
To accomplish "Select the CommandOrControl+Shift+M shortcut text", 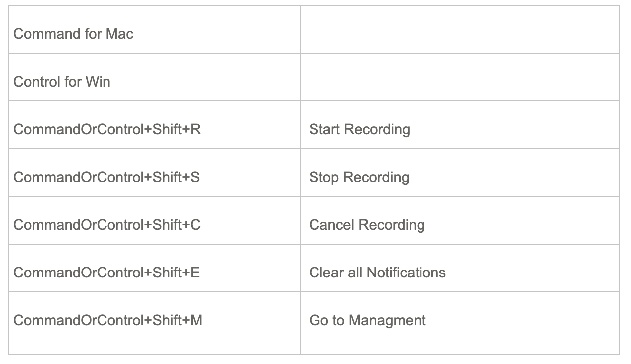I will 108,320.
